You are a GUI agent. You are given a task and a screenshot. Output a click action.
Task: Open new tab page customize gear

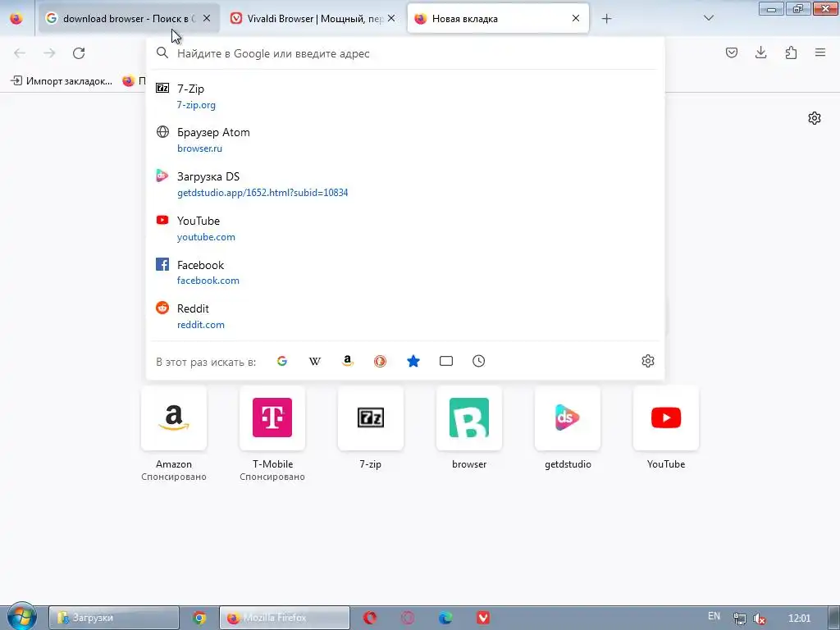pos(815,118)
